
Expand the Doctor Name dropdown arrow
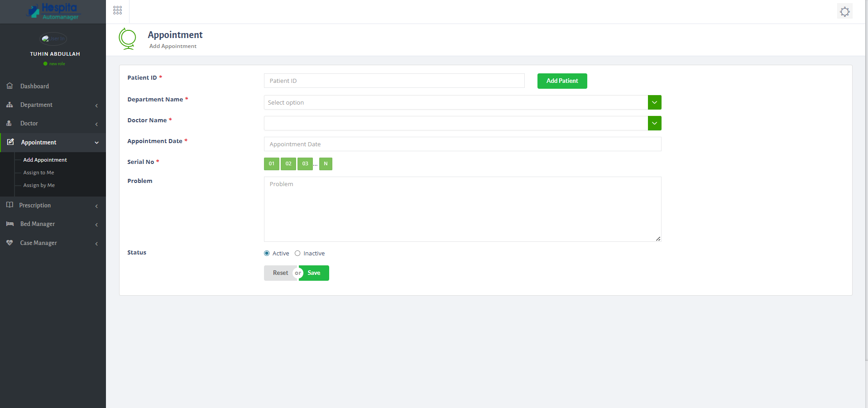point(654,123)
